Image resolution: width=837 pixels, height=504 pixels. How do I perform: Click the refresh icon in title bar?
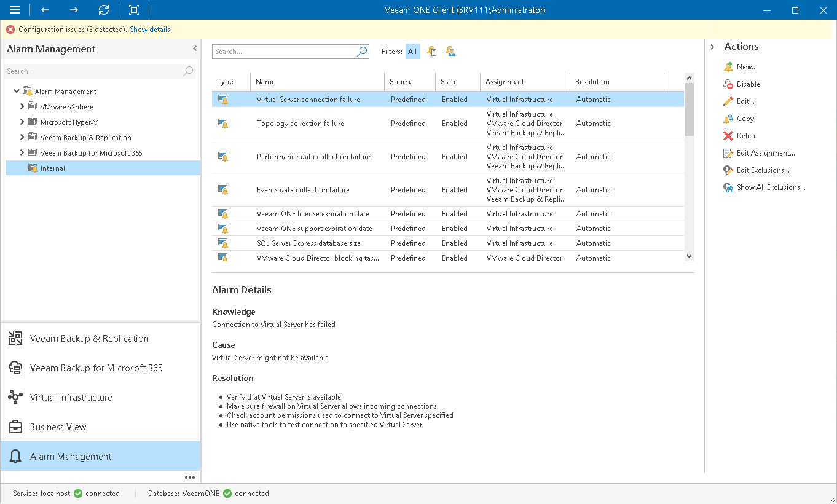[x=104, y=10]
